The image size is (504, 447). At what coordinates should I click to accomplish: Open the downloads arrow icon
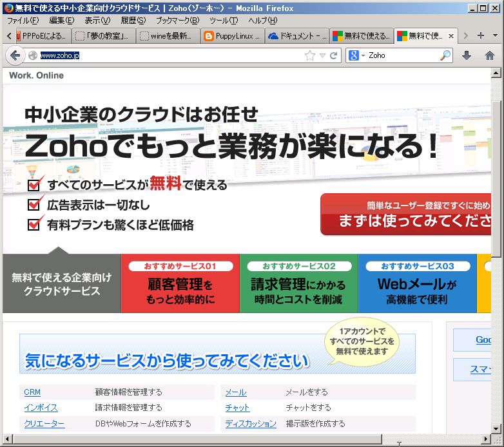[x=467, y=55]
